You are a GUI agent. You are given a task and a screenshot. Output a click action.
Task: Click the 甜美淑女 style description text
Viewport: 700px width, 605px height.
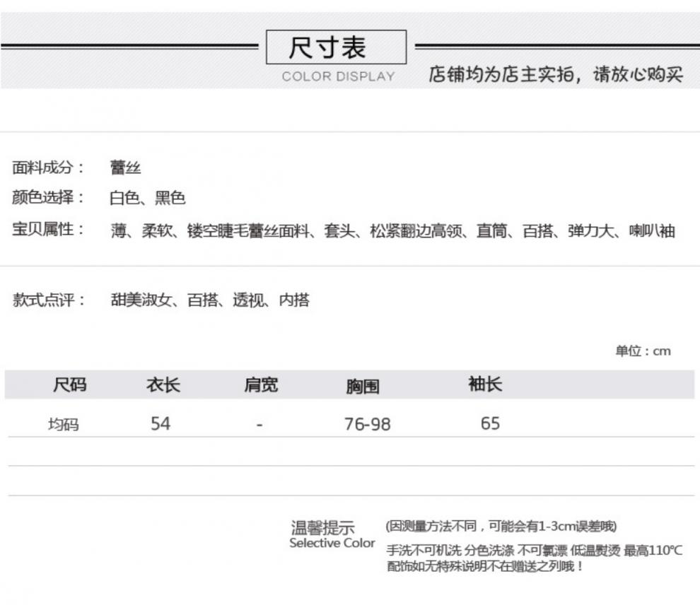[210, 300]
